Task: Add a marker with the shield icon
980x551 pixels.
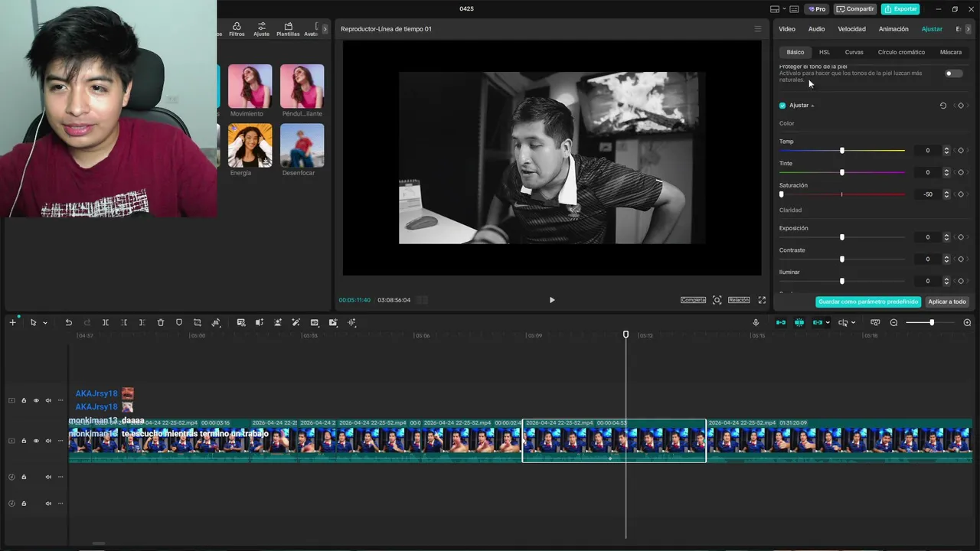Action: [179, 323]
